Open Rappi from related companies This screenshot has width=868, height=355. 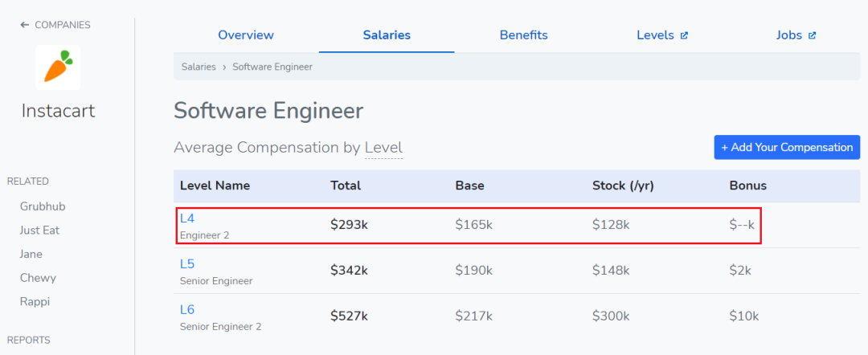point(35,302)
